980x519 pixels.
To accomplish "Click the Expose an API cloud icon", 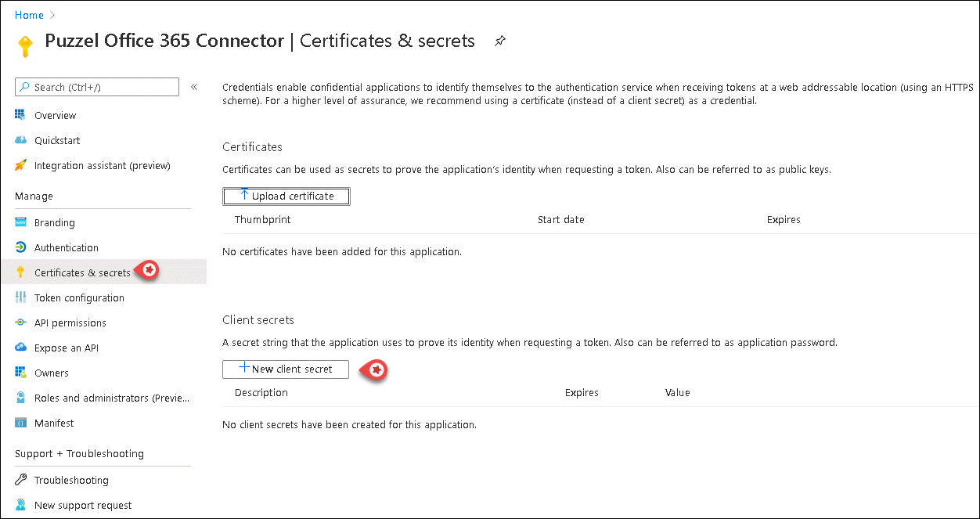I will [20, 348].
